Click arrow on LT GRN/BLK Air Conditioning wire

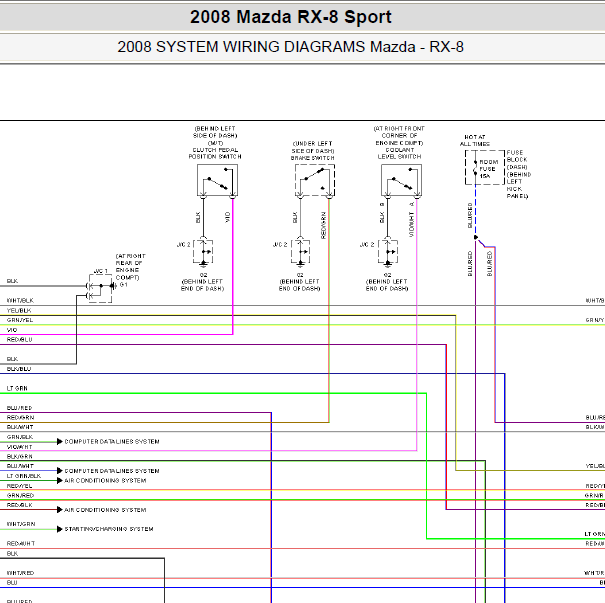(60, 480)
